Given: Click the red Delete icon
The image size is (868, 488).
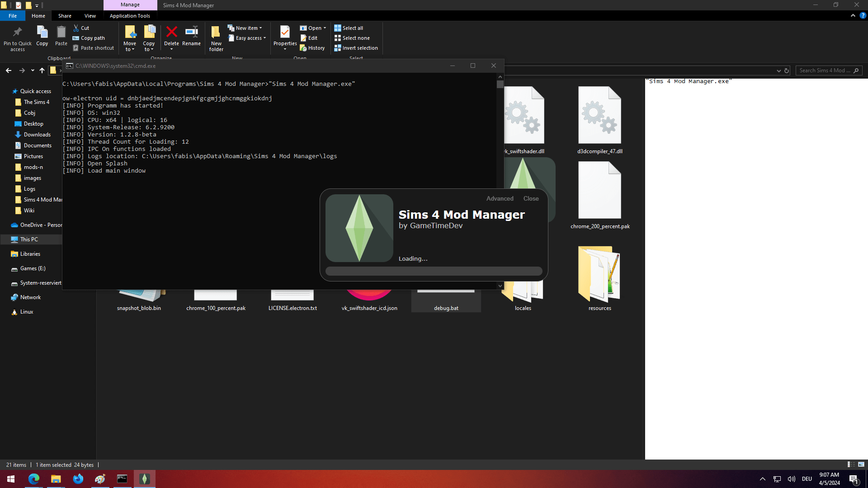Looking at the screenshot, I should pyautogui.click(x=171, y=32).
